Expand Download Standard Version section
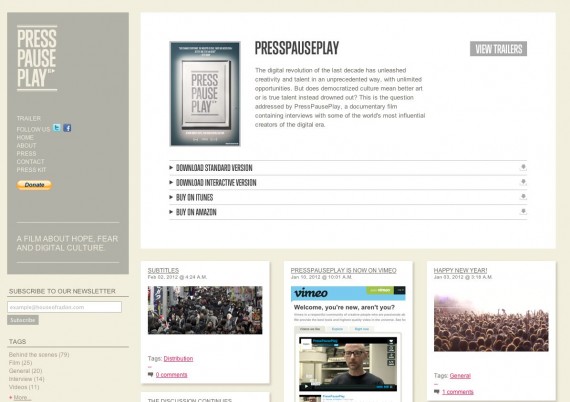Viewport: 570px width, 402px height. (x=348, y=168)
